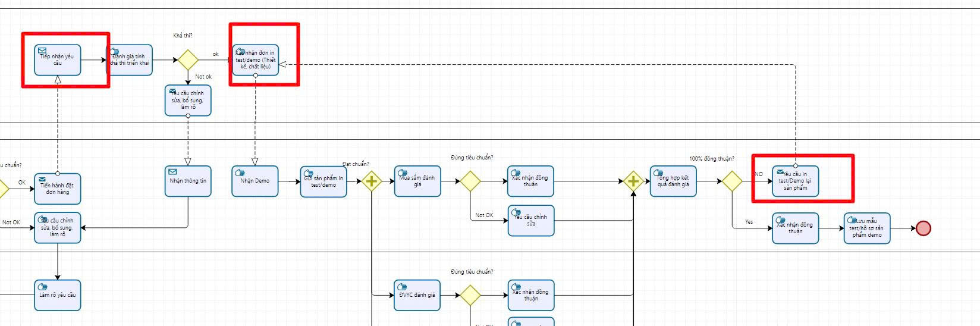This screenshot has height=326, width=980.
Task: Select the Khả thi? decision gateway diamond
Action: coord(188,60)
